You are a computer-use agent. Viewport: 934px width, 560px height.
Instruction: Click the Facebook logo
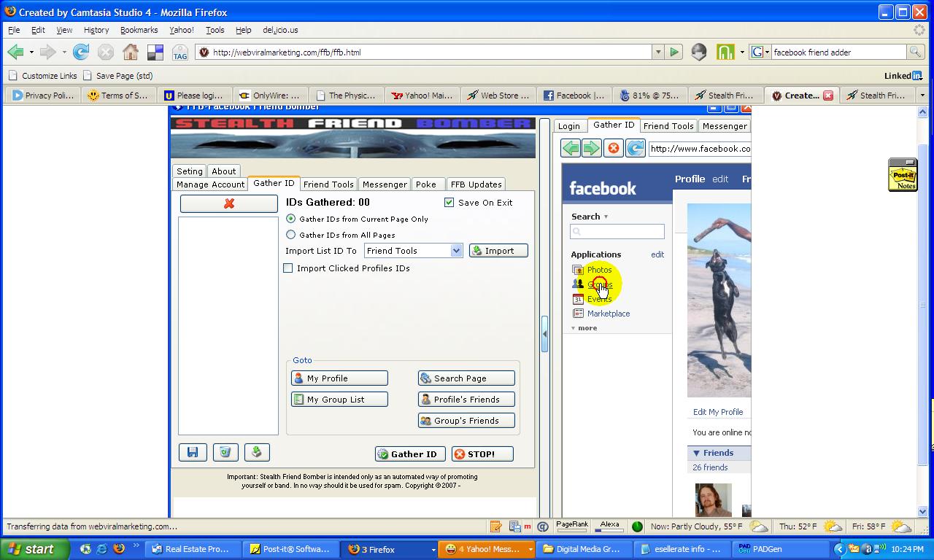603,188
